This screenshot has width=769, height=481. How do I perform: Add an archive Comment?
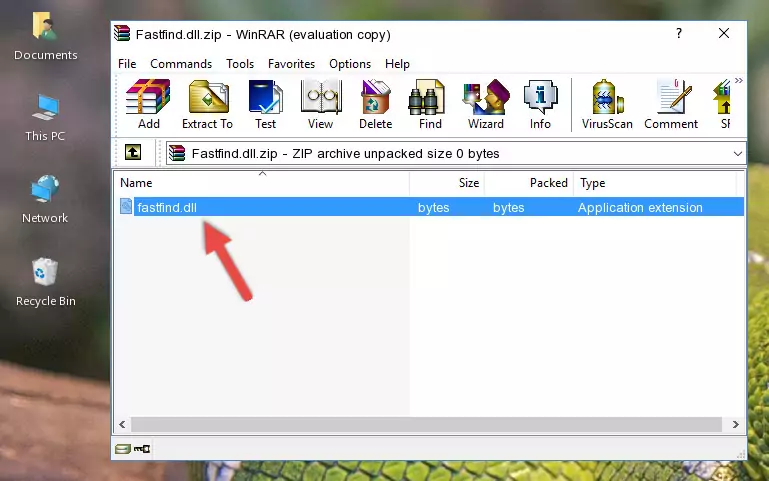[671, 104]
